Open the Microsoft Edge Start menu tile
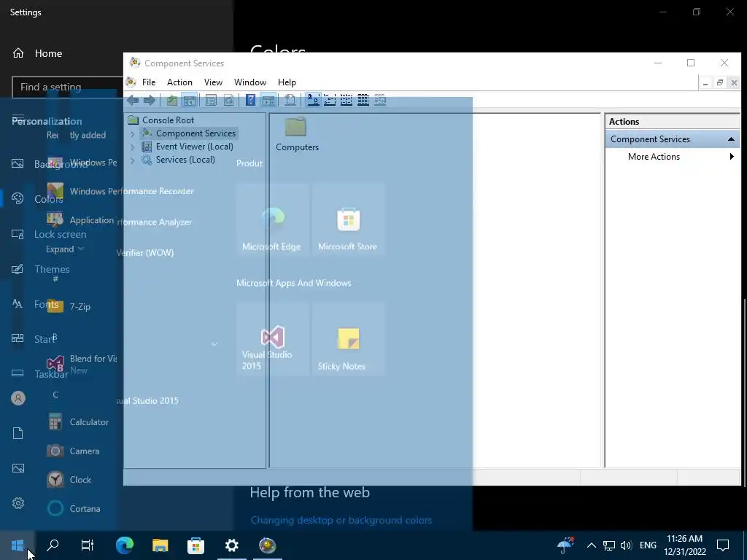Viewport: 747px width, 560px height. (272, 220)
